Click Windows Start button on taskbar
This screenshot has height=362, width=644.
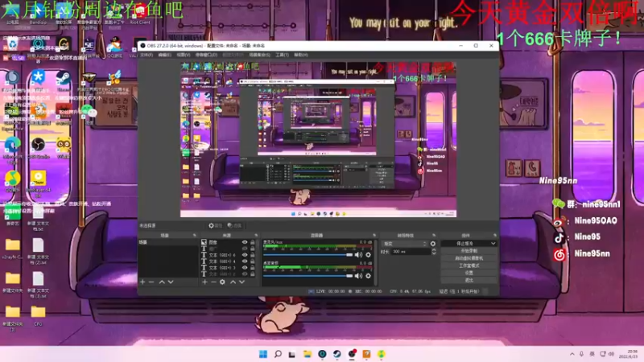(263, 354)
